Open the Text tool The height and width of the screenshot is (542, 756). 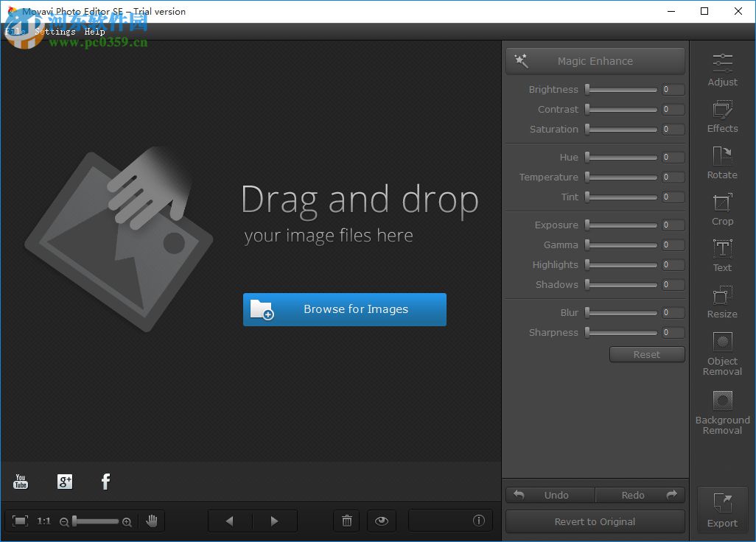click(722, 256)
